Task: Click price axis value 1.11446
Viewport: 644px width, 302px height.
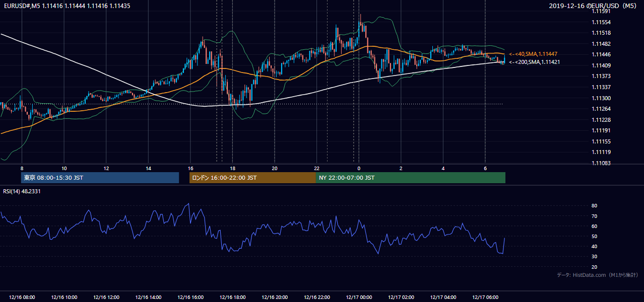Action: (601, 54)
